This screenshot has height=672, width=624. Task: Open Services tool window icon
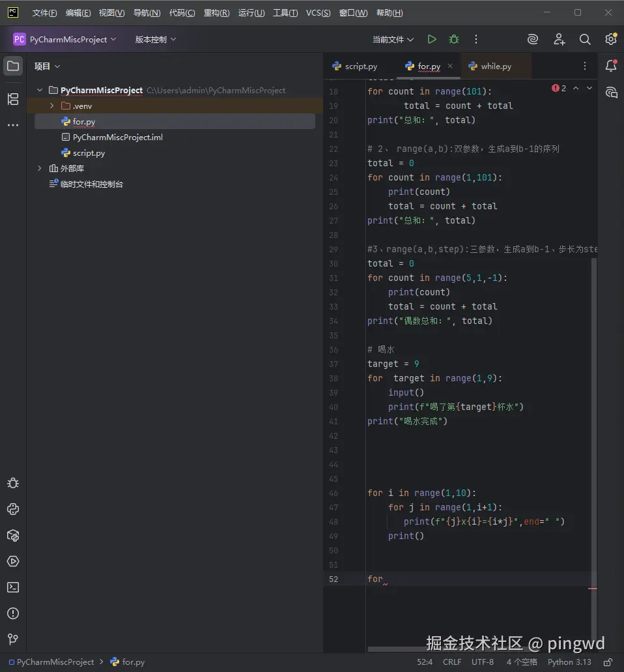[x=13, y=561]
